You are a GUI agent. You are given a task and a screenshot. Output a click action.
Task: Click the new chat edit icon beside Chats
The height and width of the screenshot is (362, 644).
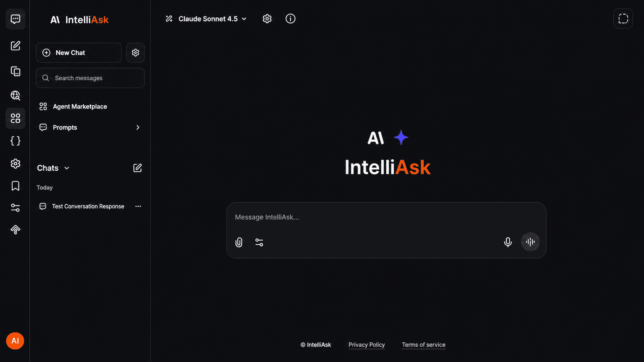tap(138, 168)
